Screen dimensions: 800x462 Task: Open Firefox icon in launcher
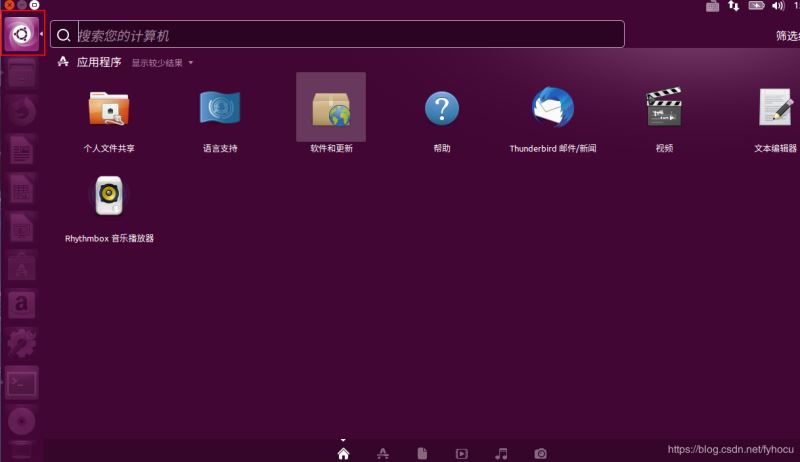21,111
